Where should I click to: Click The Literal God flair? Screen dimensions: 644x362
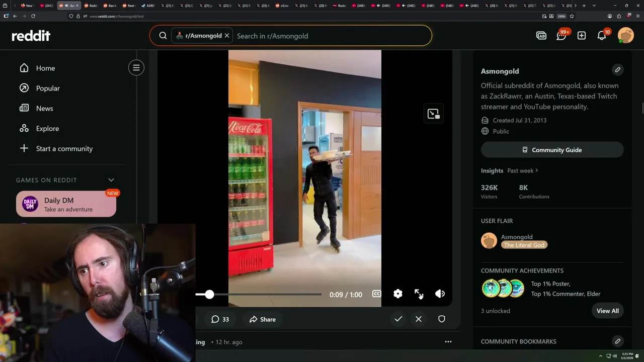524,245
